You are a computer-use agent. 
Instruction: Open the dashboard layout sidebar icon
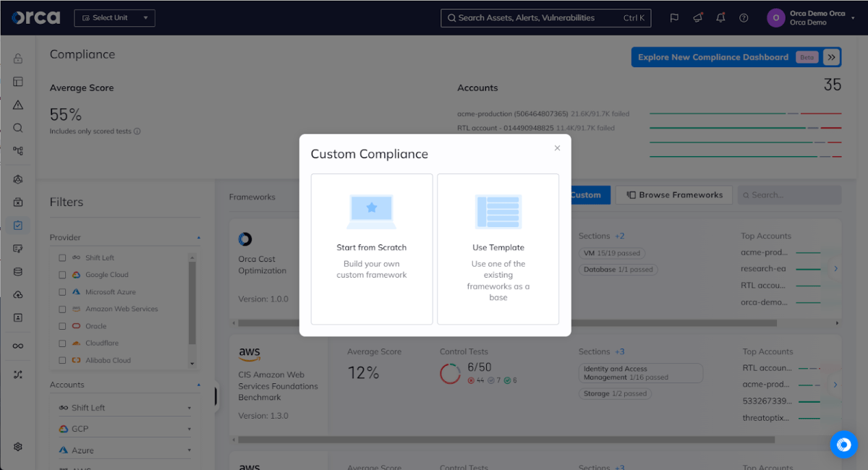pyautogui.click(x=18, y=82)
